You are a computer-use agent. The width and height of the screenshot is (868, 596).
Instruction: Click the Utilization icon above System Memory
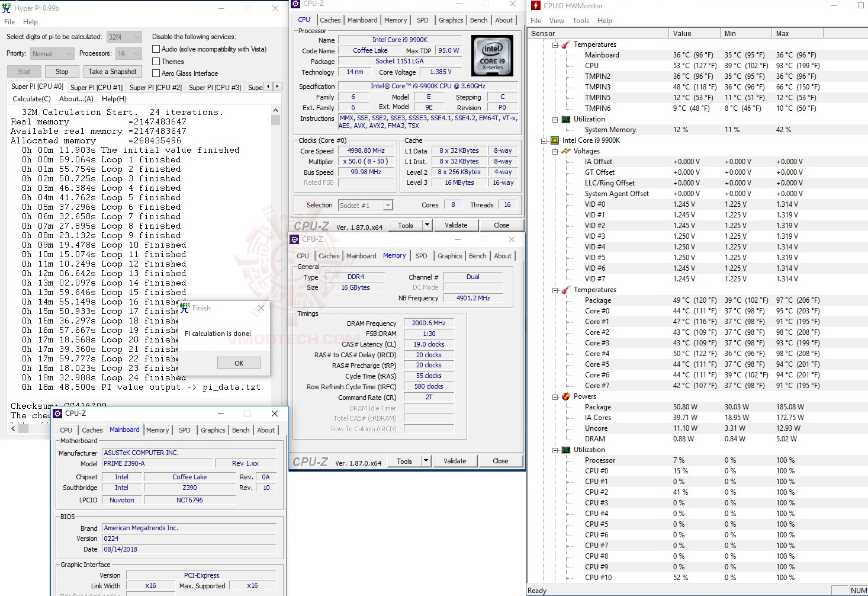tap(566, 119)
